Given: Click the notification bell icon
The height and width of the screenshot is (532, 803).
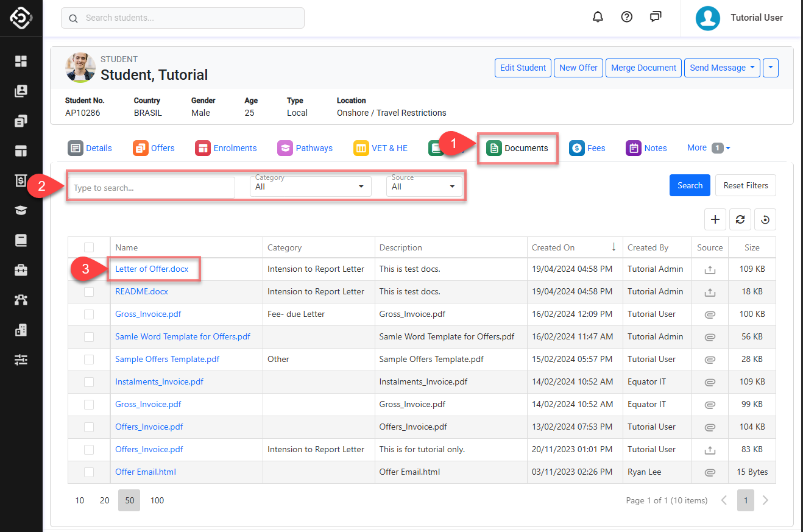Looking at the screenshot, I should [x=598, y=17].
